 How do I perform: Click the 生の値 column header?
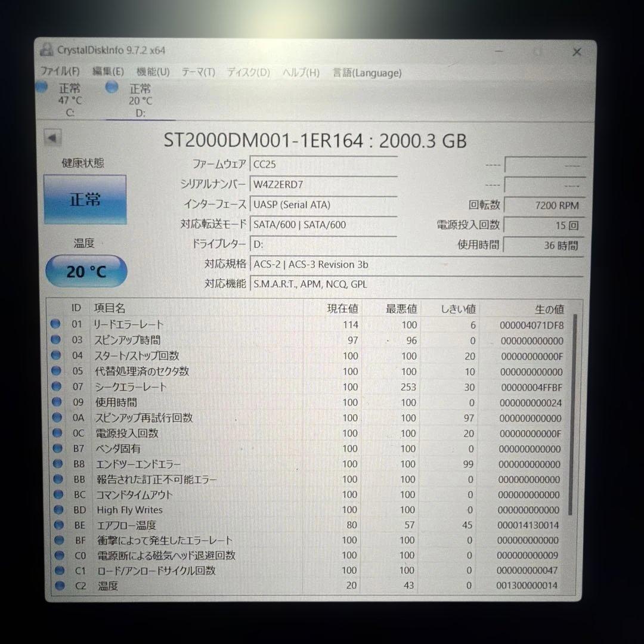tap(549, 309)
